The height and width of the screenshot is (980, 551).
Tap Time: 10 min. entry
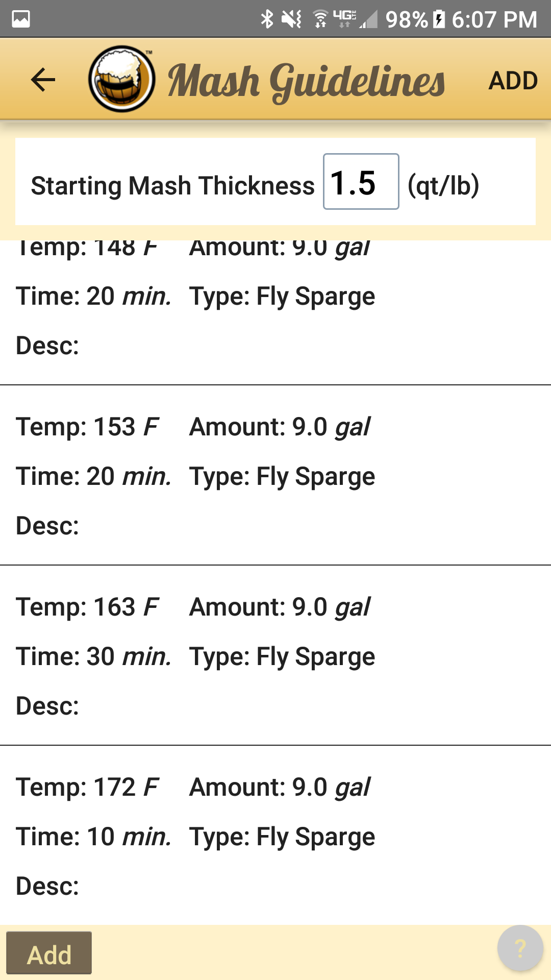93,837
